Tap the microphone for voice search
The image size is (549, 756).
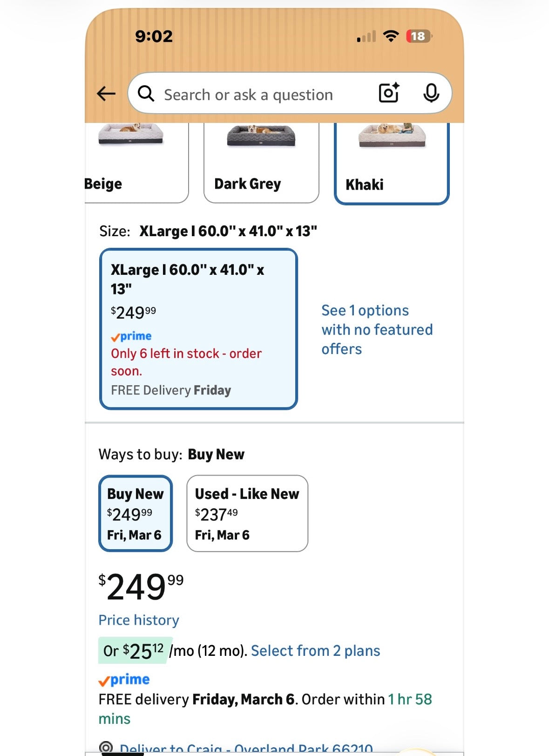431,93
